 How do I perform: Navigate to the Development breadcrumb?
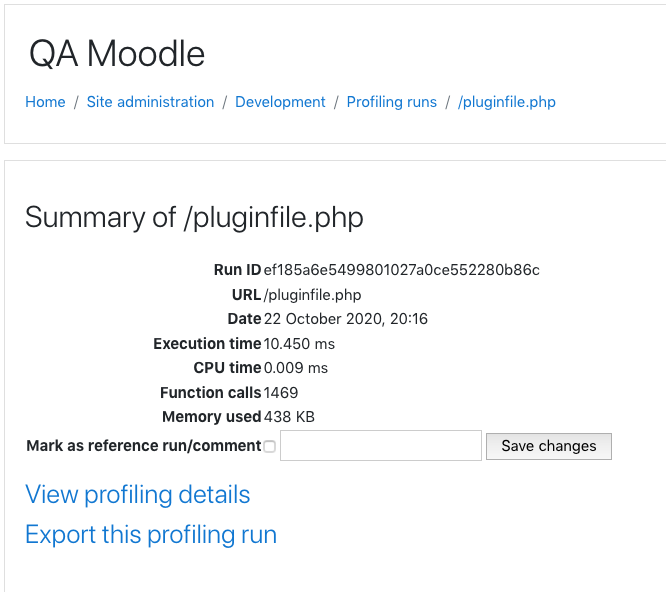[x=280, y=102]
